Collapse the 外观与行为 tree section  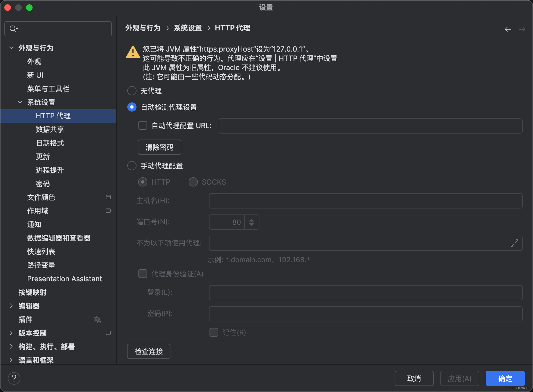point(11,48)
